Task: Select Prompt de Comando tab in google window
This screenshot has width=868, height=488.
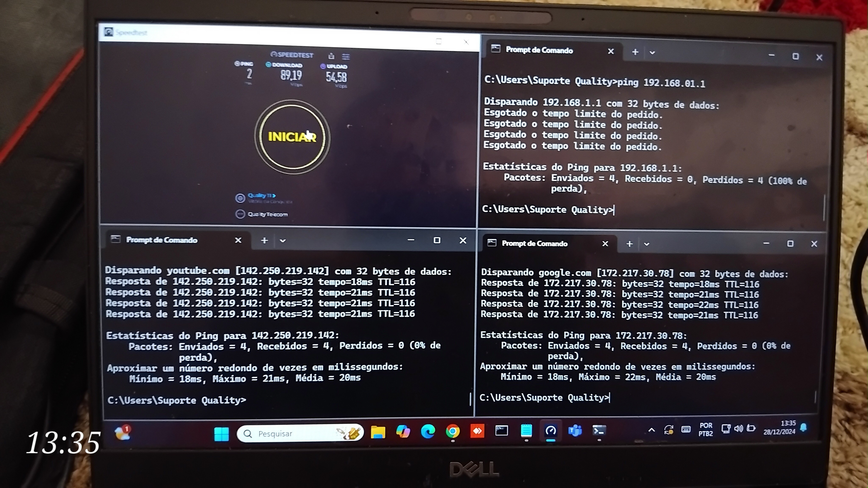Action: pyautogui.click(x=534, y=244)
